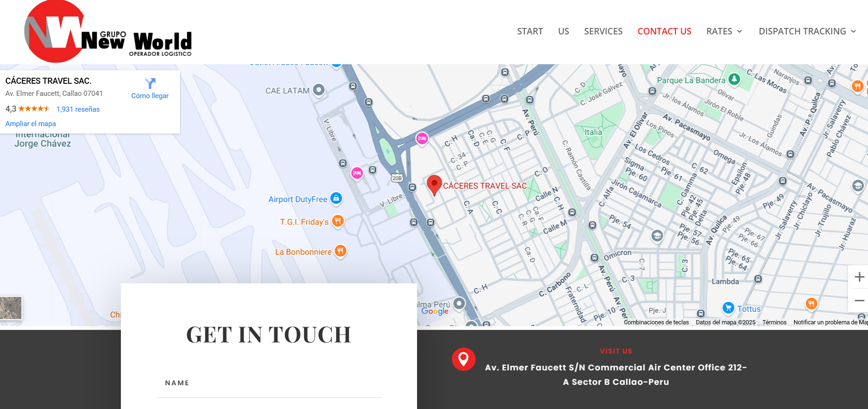Click the 20B route shield

tap(397, 178)
